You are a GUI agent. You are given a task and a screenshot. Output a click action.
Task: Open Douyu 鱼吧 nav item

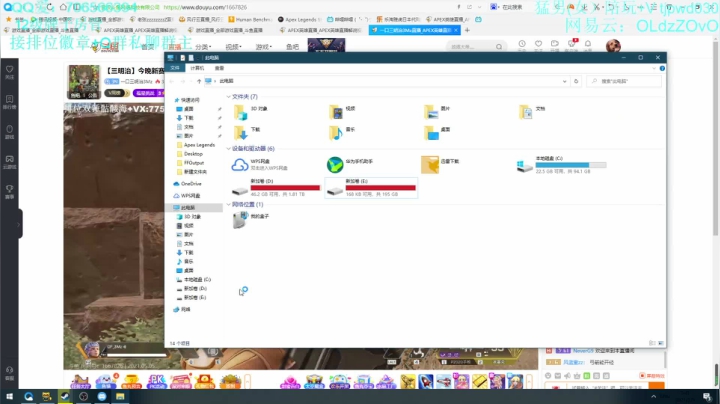(292, 47)
